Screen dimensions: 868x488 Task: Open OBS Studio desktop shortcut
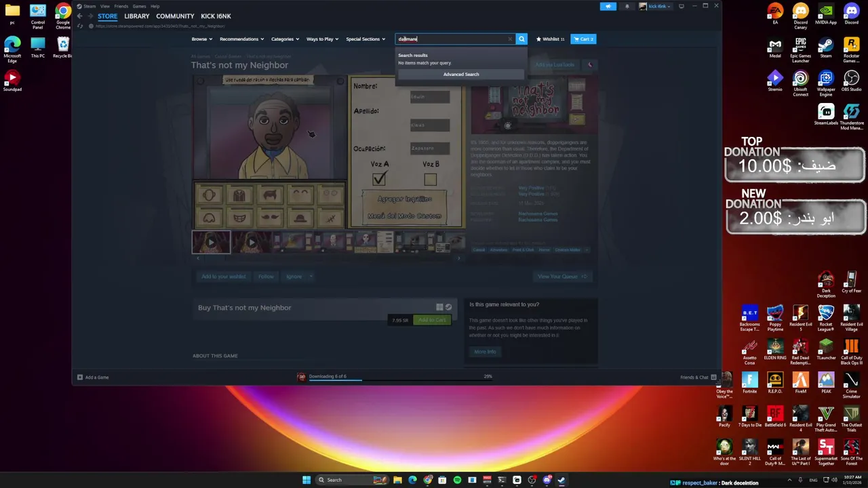(x=852, y=81)
